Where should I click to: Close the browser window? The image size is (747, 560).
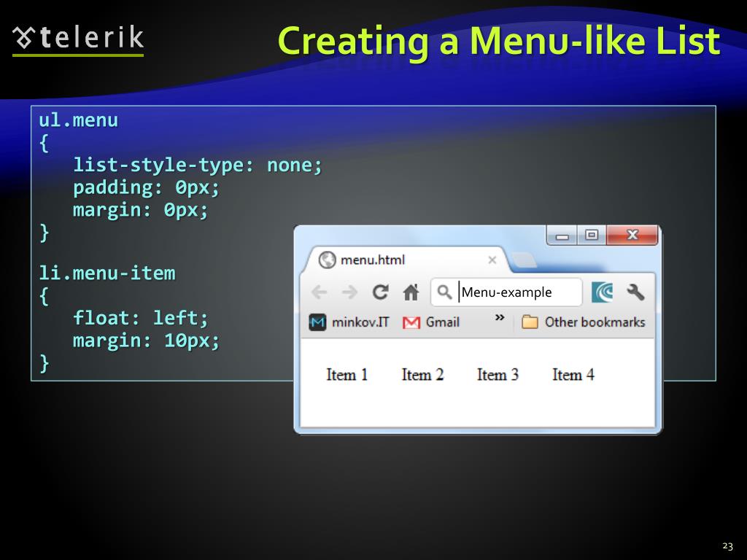click(632, 236)
